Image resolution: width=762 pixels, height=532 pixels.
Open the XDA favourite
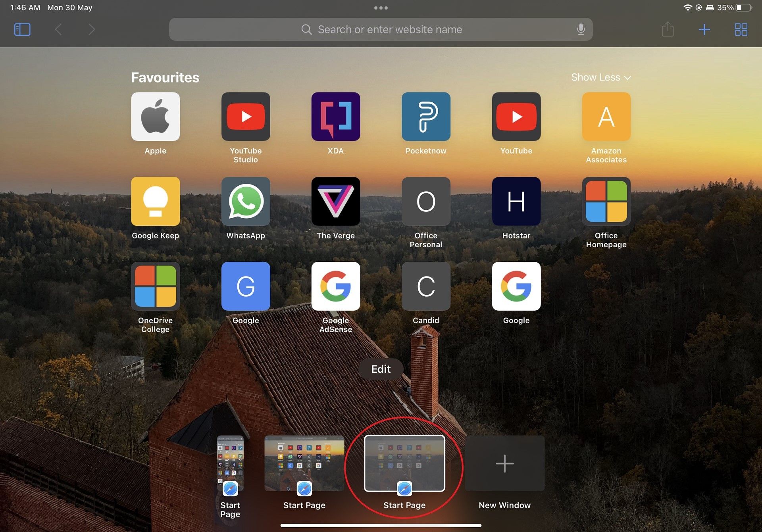[x=336, y=116]
